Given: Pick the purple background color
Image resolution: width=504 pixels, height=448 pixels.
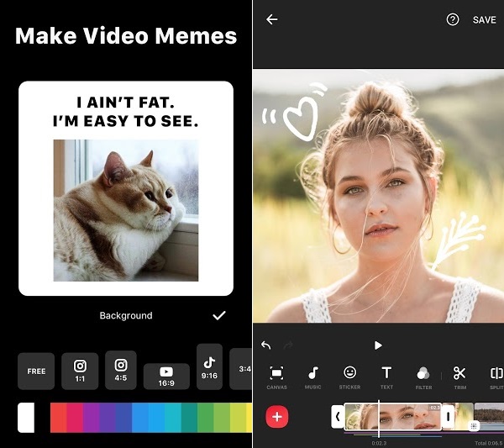Looking at the screenshot, I should coord(92,418).
